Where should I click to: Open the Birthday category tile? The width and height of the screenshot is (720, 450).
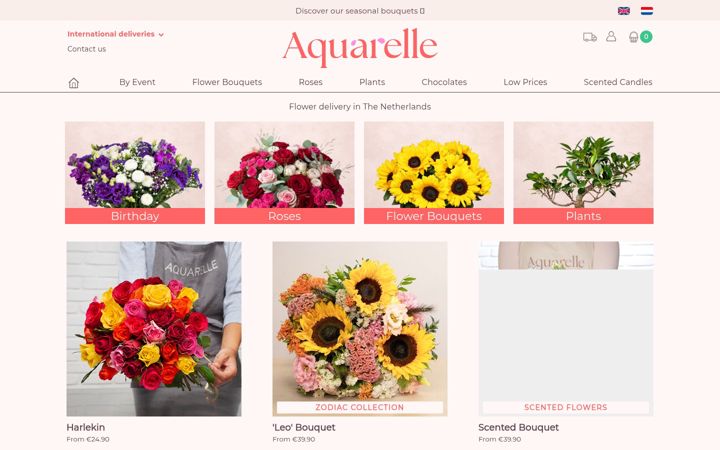coord(135,173)
